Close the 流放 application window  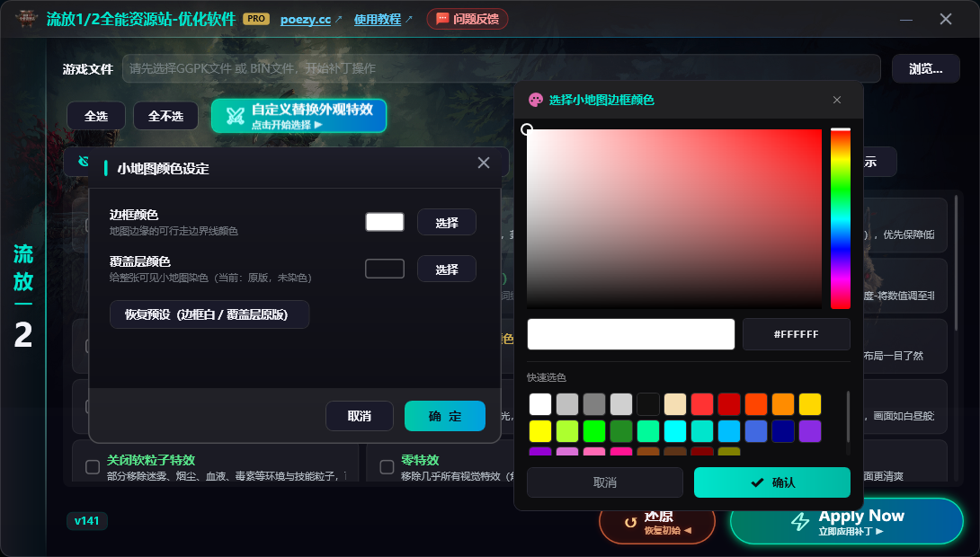coord(946,20)
